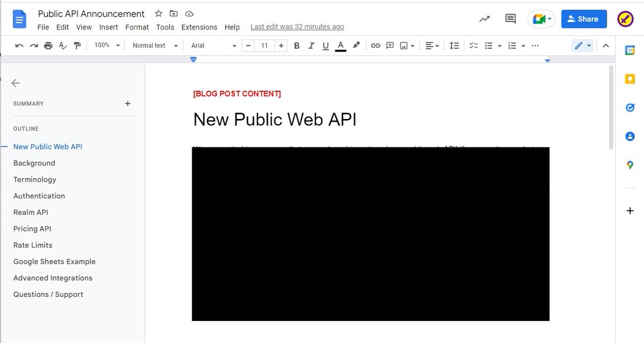Open the Extensions menu
The height and width of the screenshot is (343, 644).
(x=199, y=27)
